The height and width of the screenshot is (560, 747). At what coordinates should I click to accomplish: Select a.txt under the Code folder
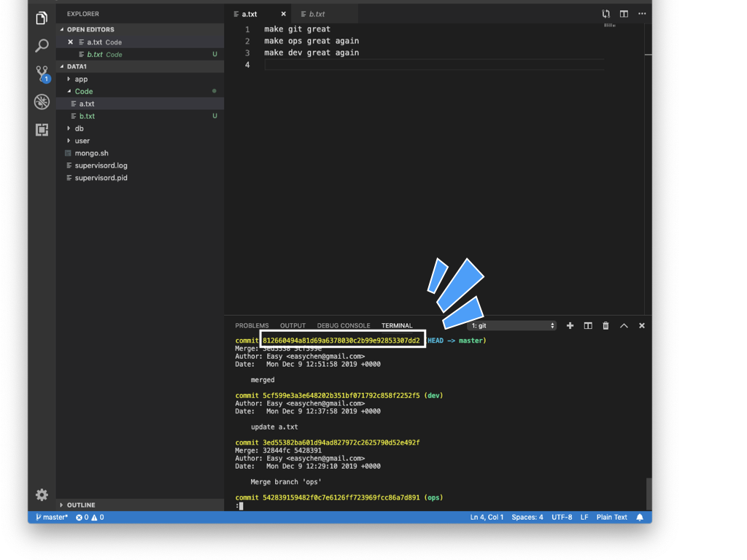140,104
